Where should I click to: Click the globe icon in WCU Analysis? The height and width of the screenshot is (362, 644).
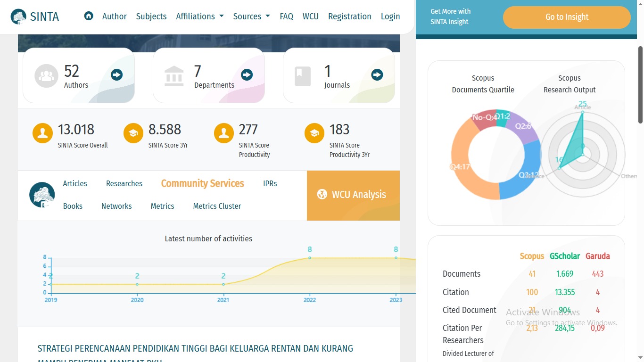pyautogui.click(x=322, y=194)
